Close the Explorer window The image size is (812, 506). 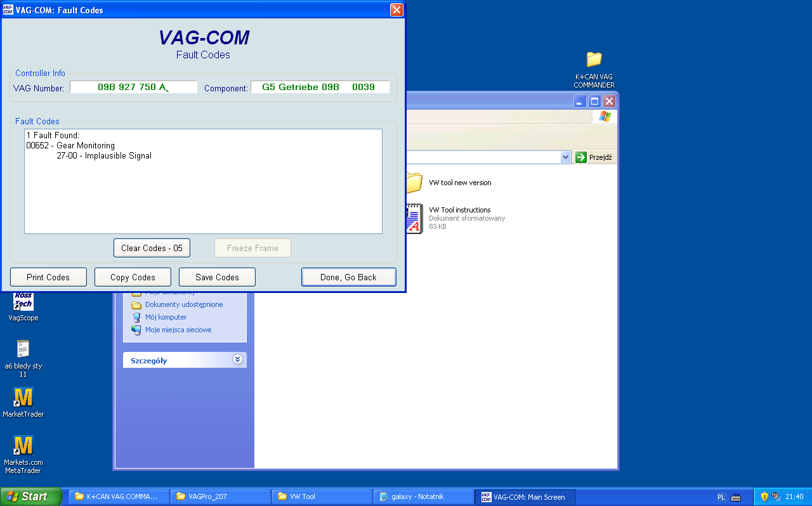click(609, 101)
